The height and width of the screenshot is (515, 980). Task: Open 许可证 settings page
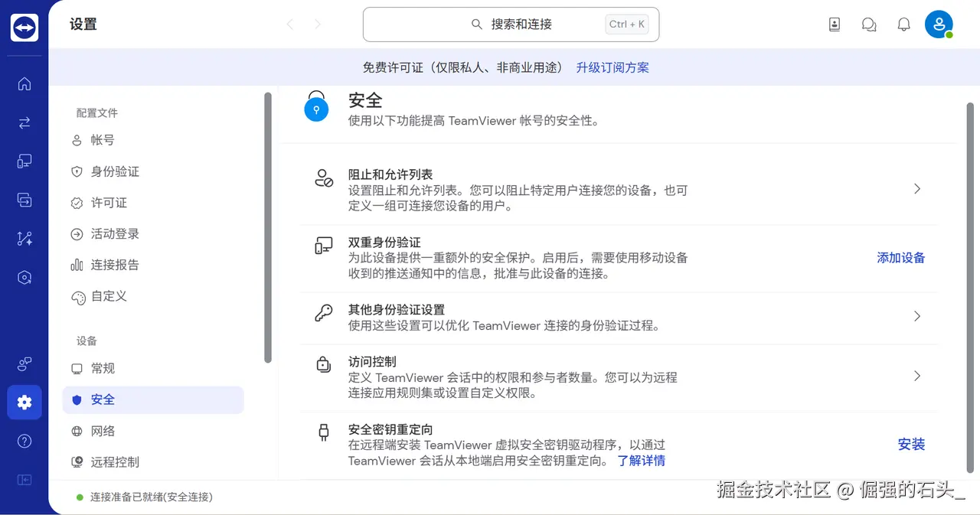click(153, 203)
